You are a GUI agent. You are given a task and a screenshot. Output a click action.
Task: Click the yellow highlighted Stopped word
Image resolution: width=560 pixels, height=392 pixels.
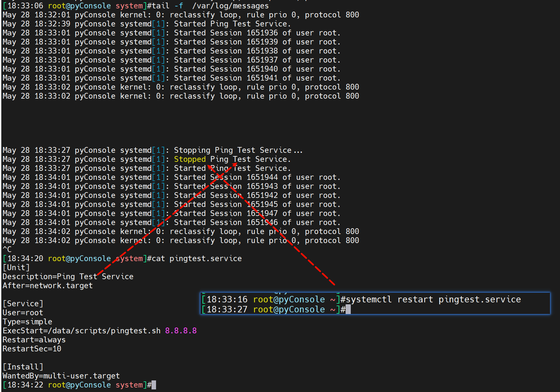(x=190, y=159)
